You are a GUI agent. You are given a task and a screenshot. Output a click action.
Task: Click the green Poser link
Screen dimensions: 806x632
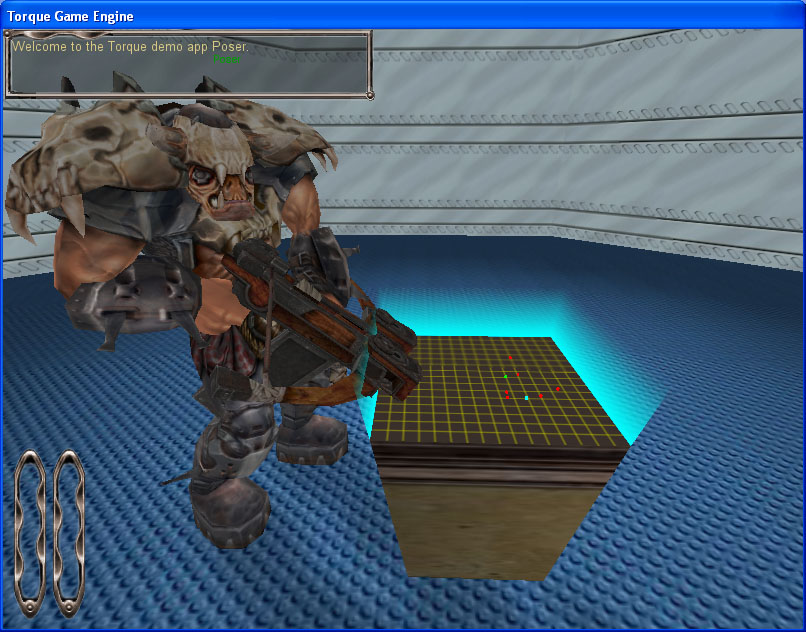pos(227,60)
